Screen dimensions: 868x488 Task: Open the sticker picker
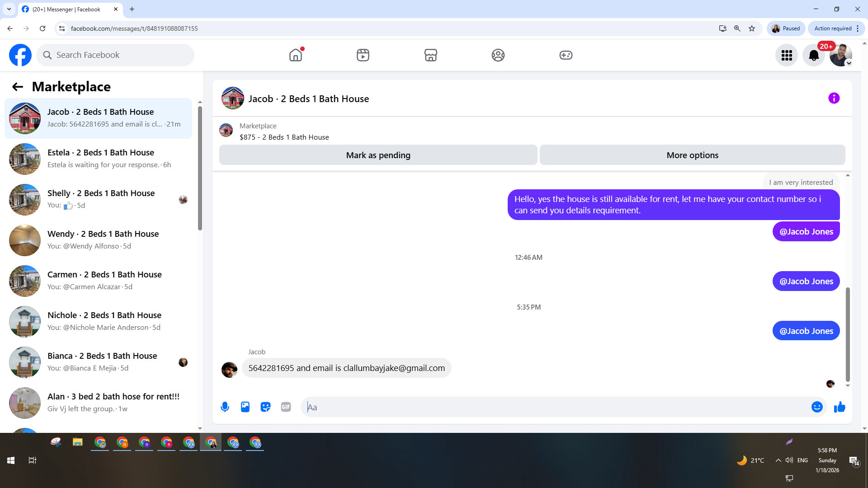click(x=265, y=407)
